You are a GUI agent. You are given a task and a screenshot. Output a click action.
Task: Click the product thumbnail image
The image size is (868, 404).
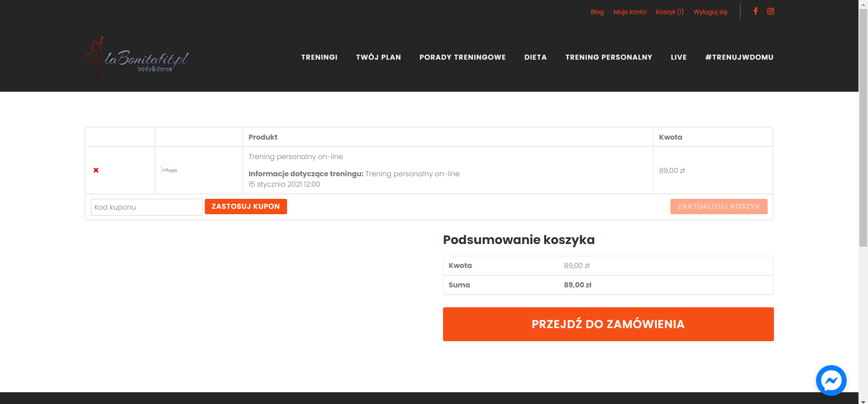(x=169, y=170)
